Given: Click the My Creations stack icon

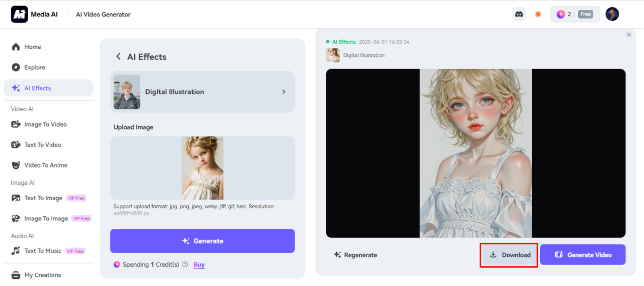Looking at the screenshot, I should click(16, 275).
